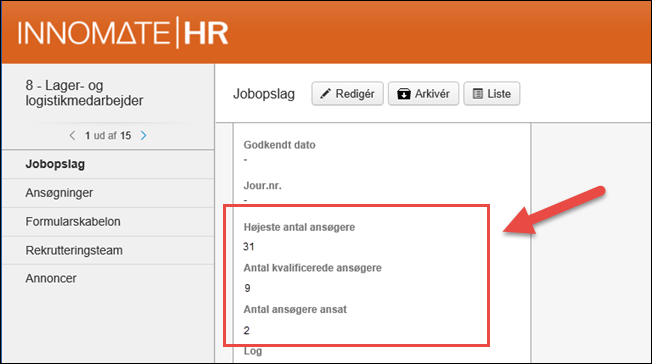This screenshot has height=364, width=652.
Task: Click the job title Lager- og logistikmedarbejder
Action: [84, 93]
